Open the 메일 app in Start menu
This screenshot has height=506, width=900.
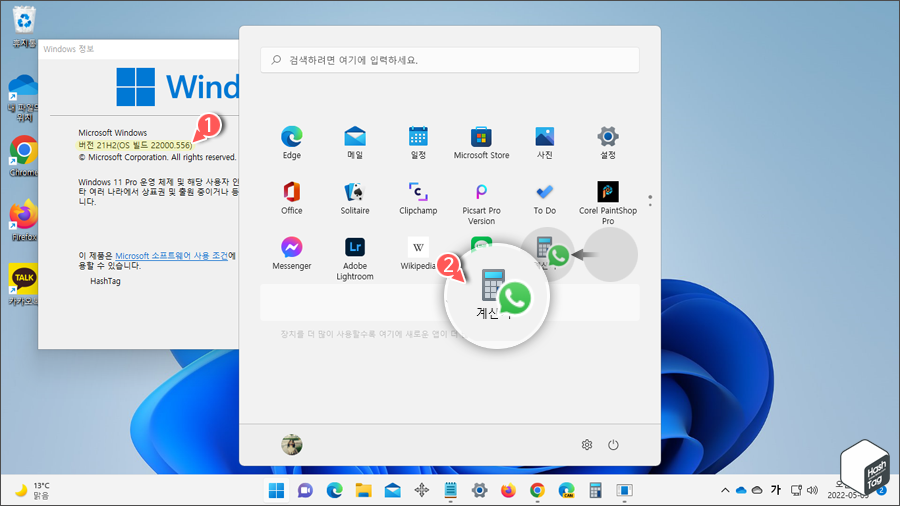coord(355,142)
